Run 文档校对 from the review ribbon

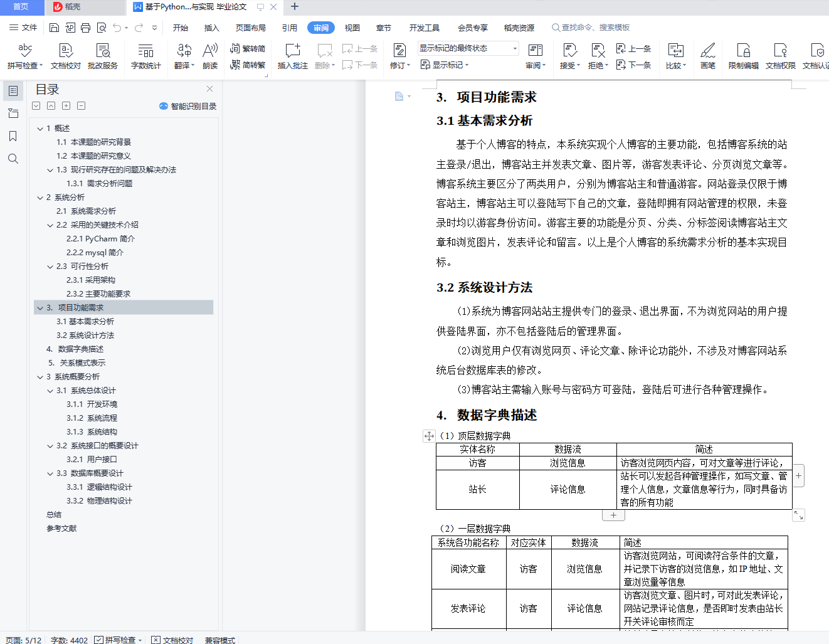(66, 56)
